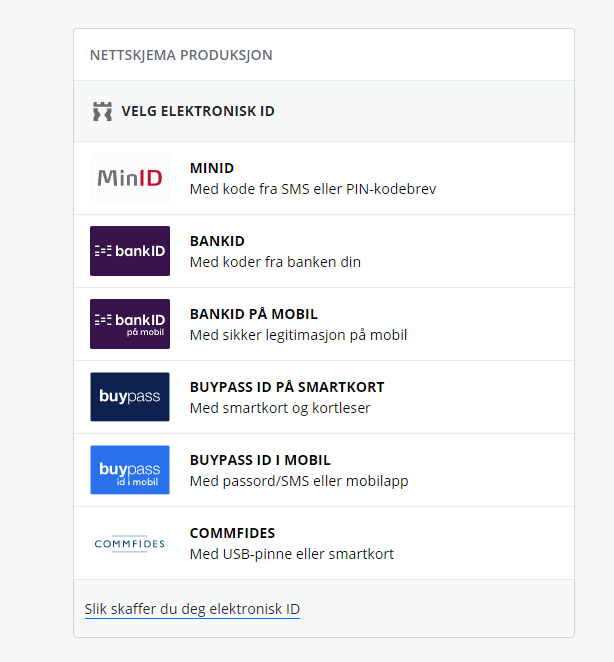The image size is (614, 662).
Task: Select 'Med USB-pinne eller smartkort' description
Action: [x=292, y=554]
